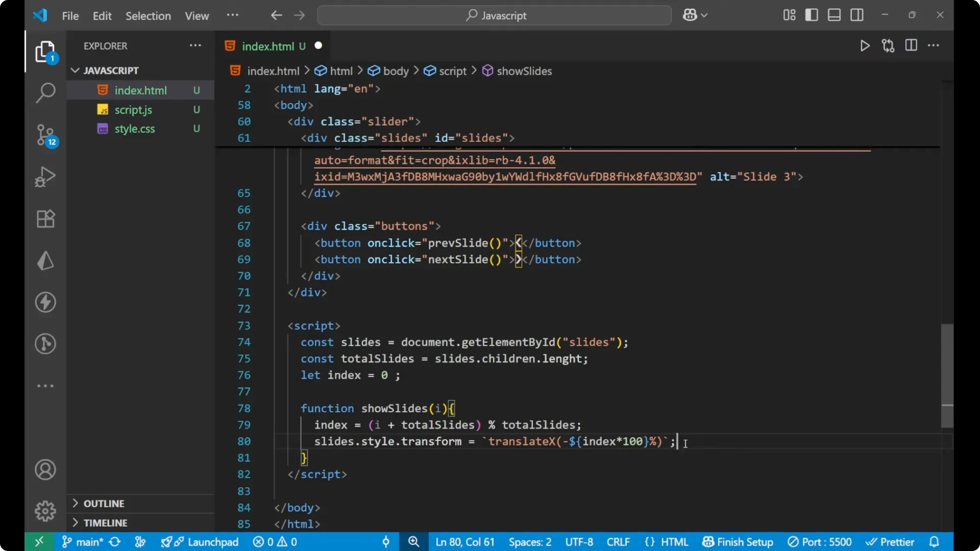This screenshot has height=551, width=980.
Task: Click Finish Setup in the status bar
Action: point(737,542)
